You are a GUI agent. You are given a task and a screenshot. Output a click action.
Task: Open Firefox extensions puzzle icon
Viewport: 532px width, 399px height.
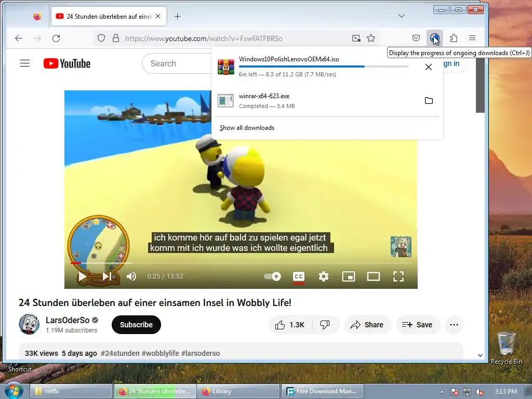click(x=454, y=38)
